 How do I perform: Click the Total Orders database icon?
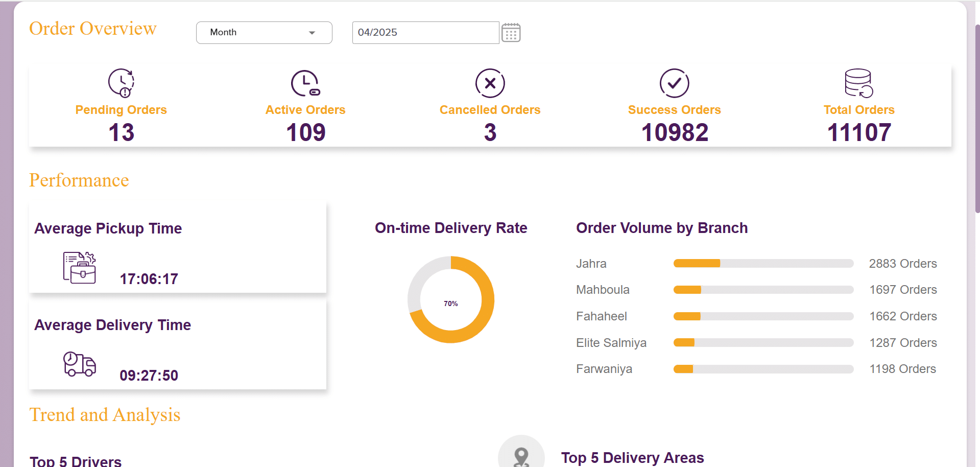tap(858, 83)
